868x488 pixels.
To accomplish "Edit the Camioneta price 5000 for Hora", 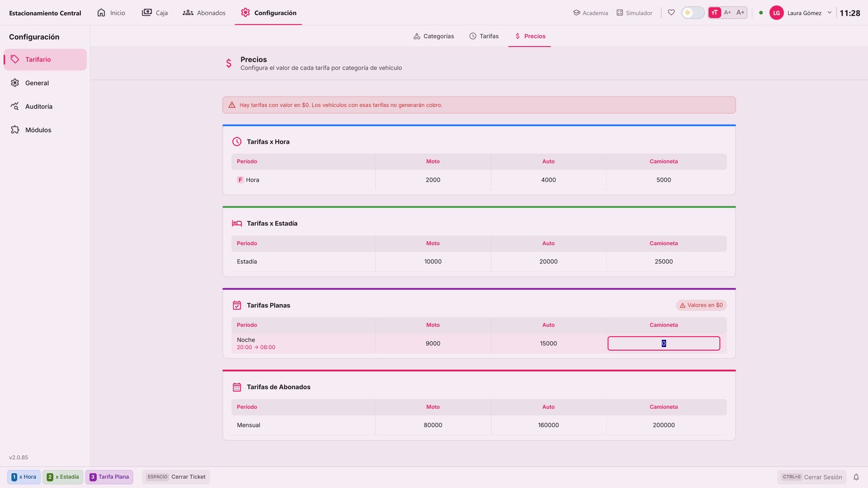I will [663, 180].
